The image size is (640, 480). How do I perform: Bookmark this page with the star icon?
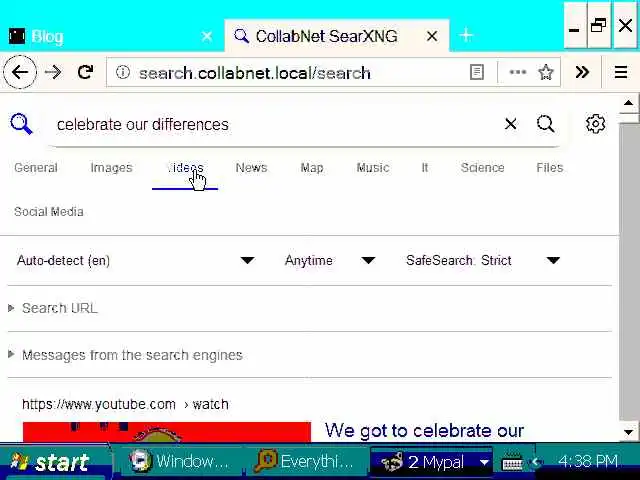546,73
